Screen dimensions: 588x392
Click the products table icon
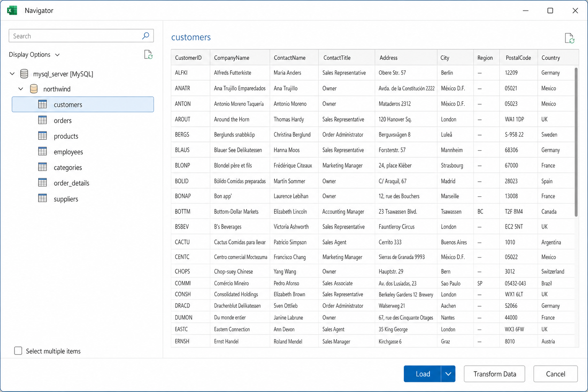[42, 136]
